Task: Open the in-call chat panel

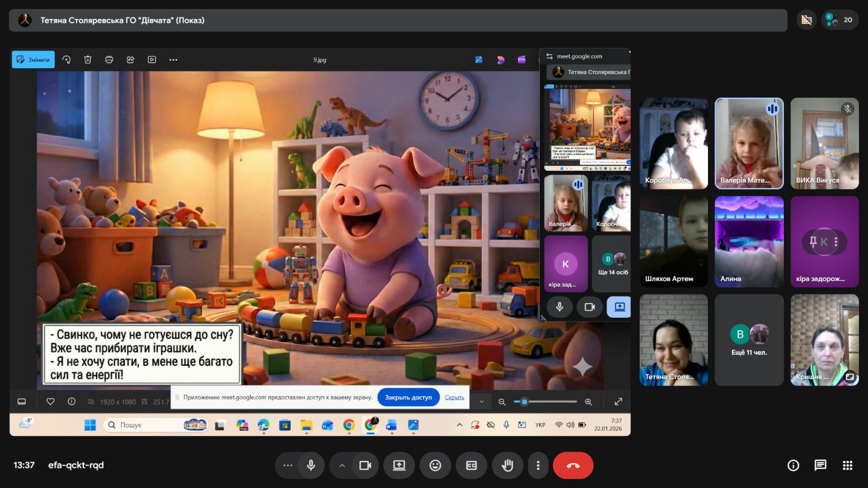Action: pyautogui.click(x=820, y=465)
